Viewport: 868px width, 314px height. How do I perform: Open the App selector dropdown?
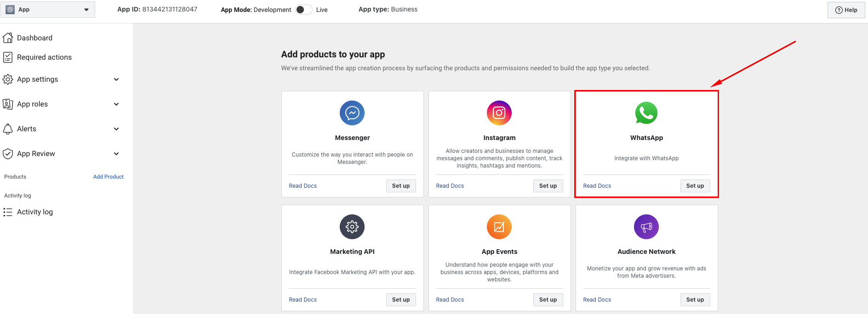click(x=48, y=10)
